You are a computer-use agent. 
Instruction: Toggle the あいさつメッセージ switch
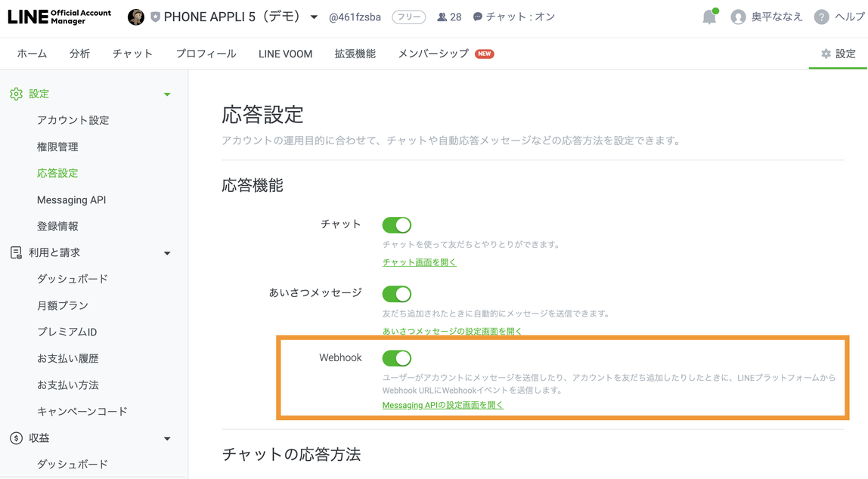[x=397, y=294]
